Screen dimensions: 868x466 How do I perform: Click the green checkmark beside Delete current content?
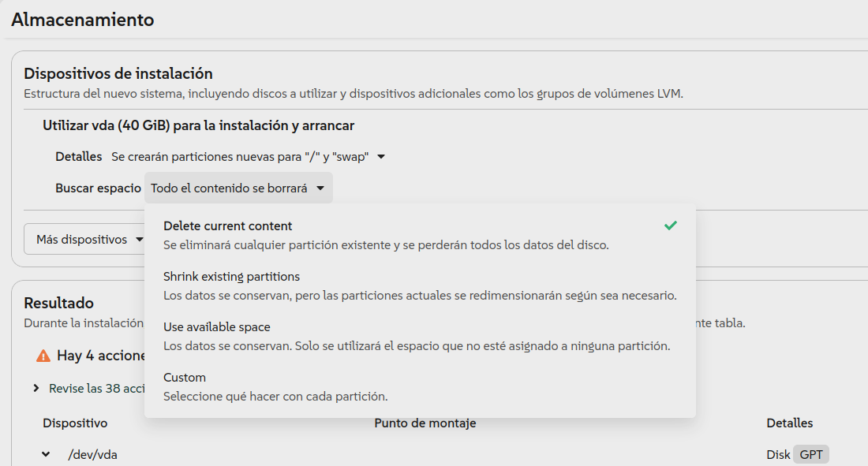[x=670, y=226]
